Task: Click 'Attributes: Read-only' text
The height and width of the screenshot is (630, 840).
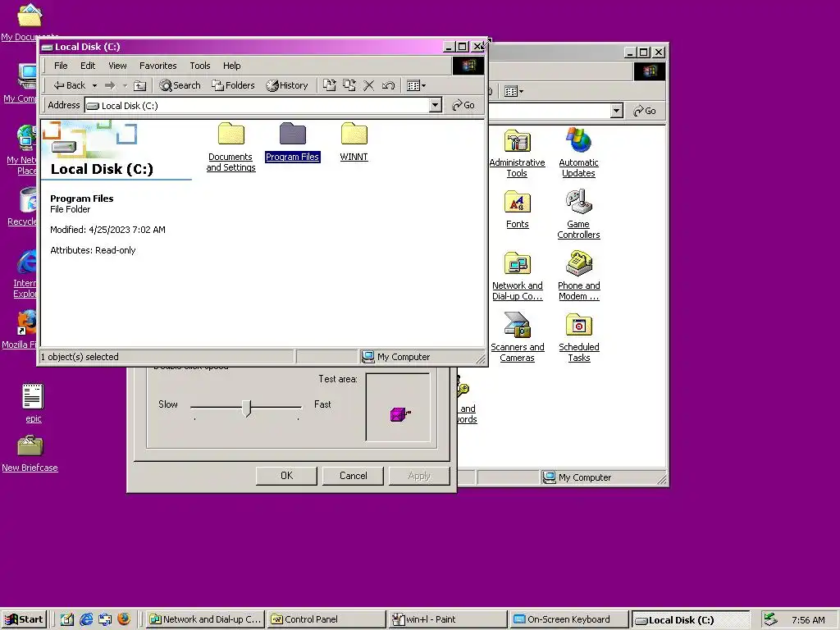Action: click(x=93, y=250)
